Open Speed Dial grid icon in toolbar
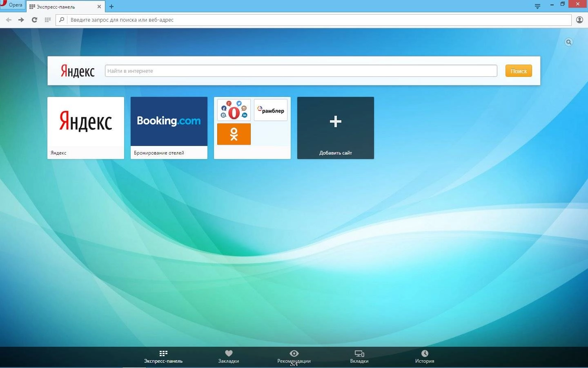Screen dimensions: 588x368 pos(48,20)
